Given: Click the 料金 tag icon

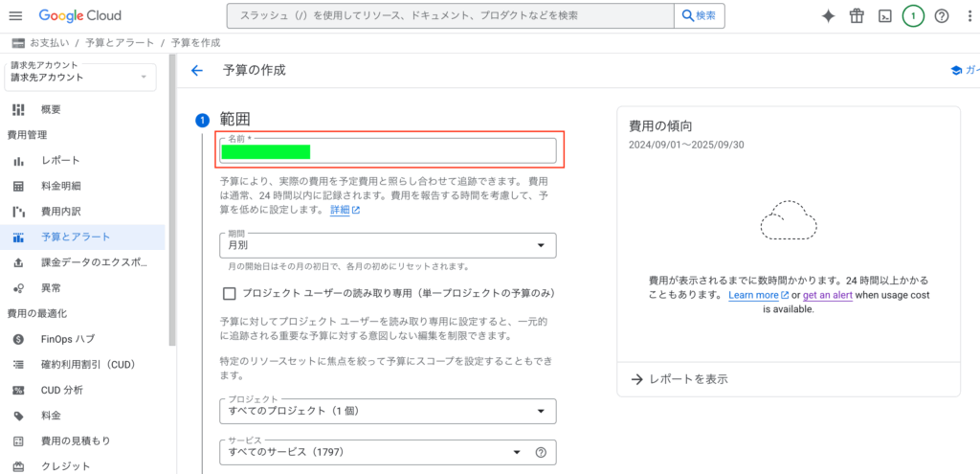Looking at the screenshot, I should point(18,416).
